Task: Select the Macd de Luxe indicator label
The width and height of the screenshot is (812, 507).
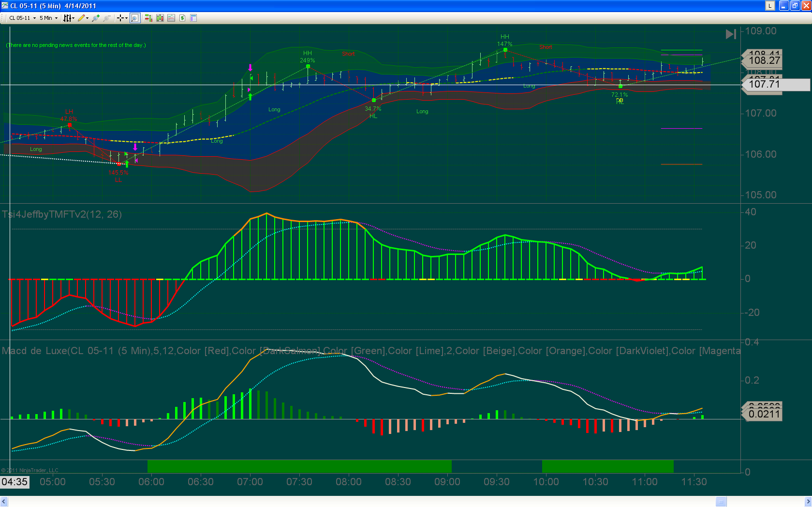Action: [371, 351]
